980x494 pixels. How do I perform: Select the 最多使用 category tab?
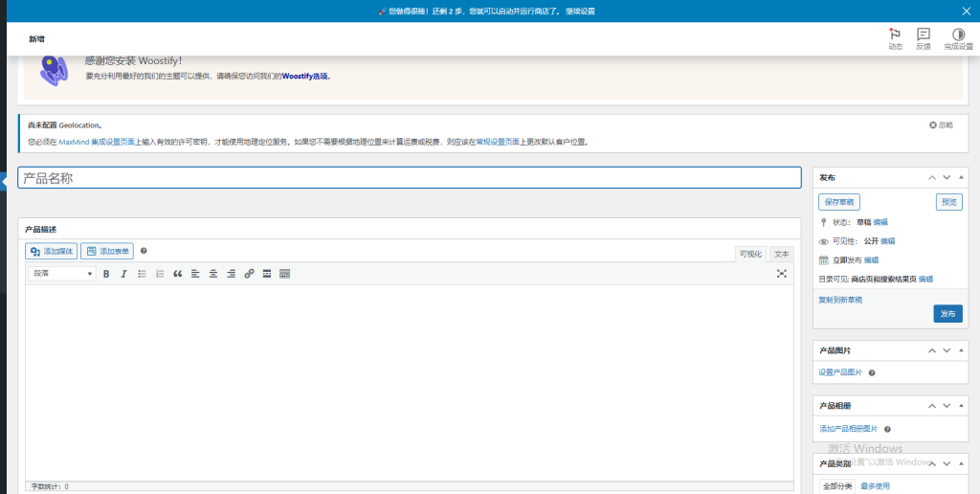[875, 486]
